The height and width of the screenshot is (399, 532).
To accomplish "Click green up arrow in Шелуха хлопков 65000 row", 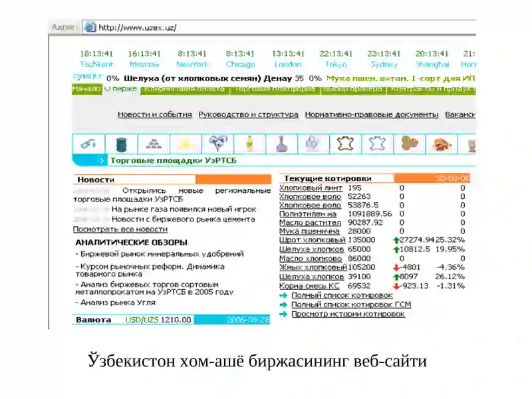I will 396,250.
